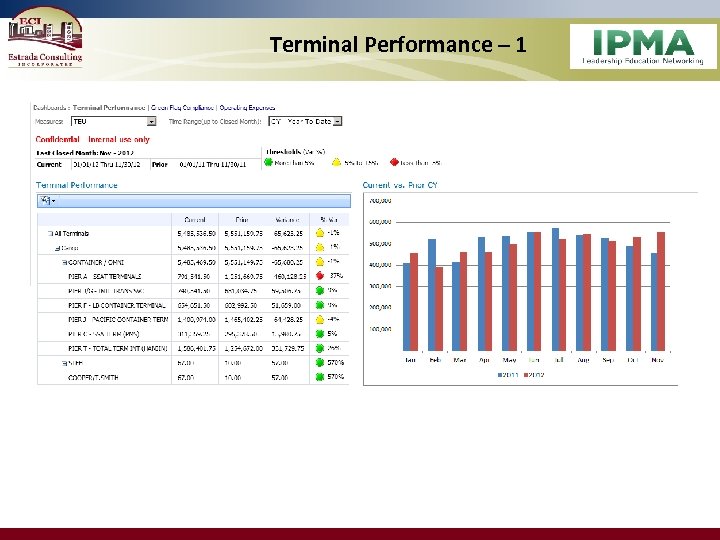
Task: Select PIER F - LB CONTAINER TERMINAL row
Action: coord(193,305)
